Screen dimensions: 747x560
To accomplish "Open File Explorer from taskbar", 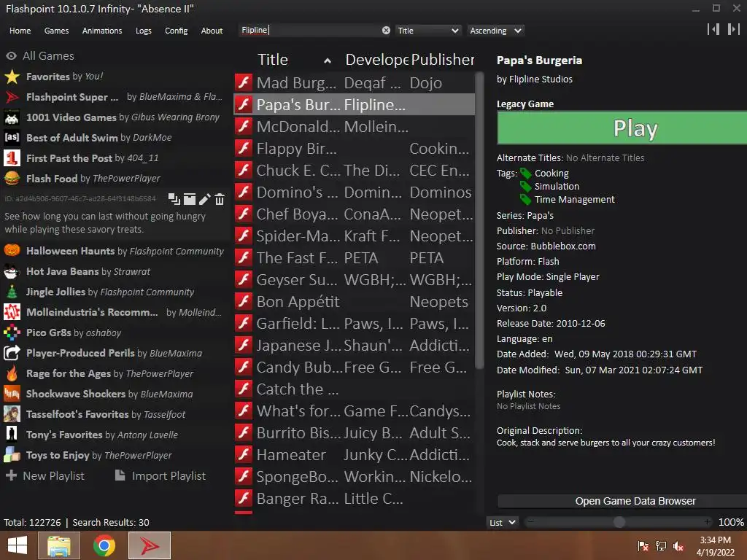I will pos(59,545).
